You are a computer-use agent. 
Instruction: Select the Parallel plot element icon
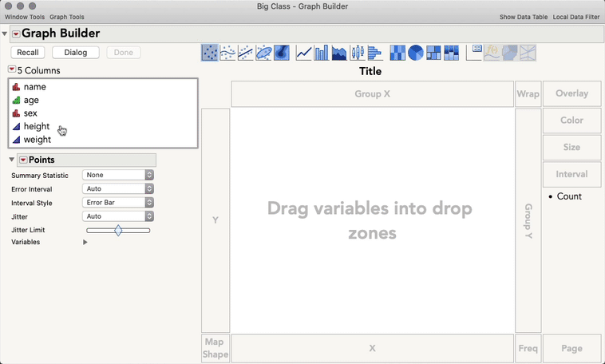[528, 53]
